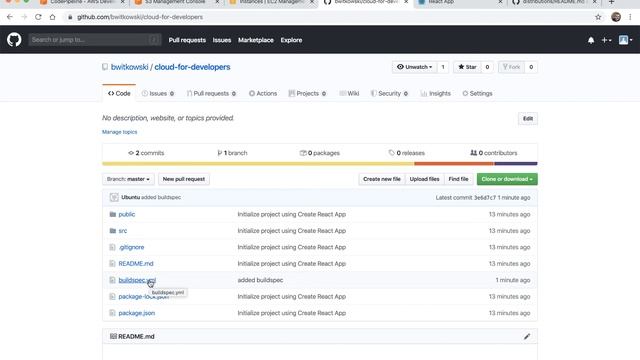Click the orange language bar segment

[x=454, y=164]
